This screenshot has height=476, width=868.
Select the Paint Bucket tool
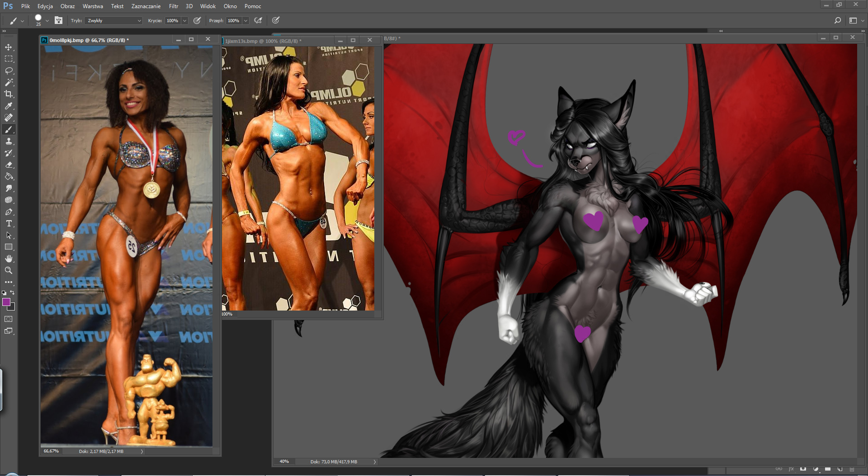(x=9, y=177)
